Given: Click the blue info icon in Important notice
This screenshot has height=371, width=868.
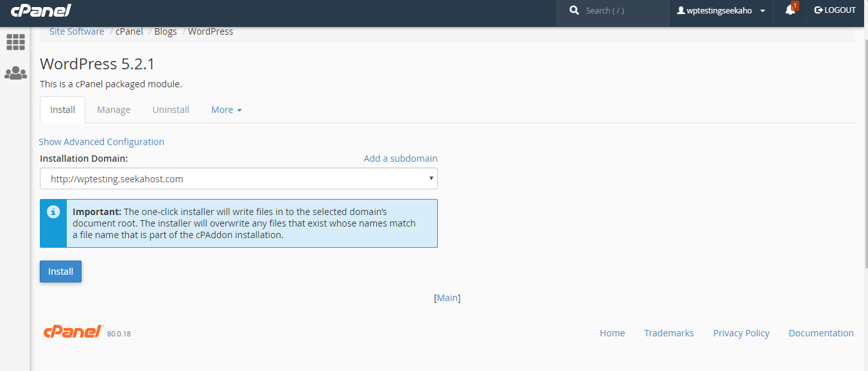Looking at the screenshot, I should pos(53,211).
